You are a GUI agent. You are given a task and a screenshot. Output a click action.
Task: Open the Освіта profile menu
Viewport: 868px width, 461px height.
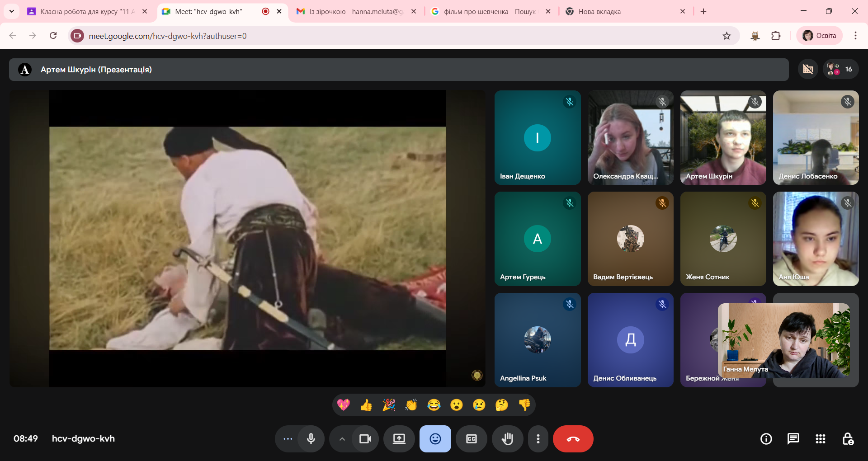pos(819,36)
